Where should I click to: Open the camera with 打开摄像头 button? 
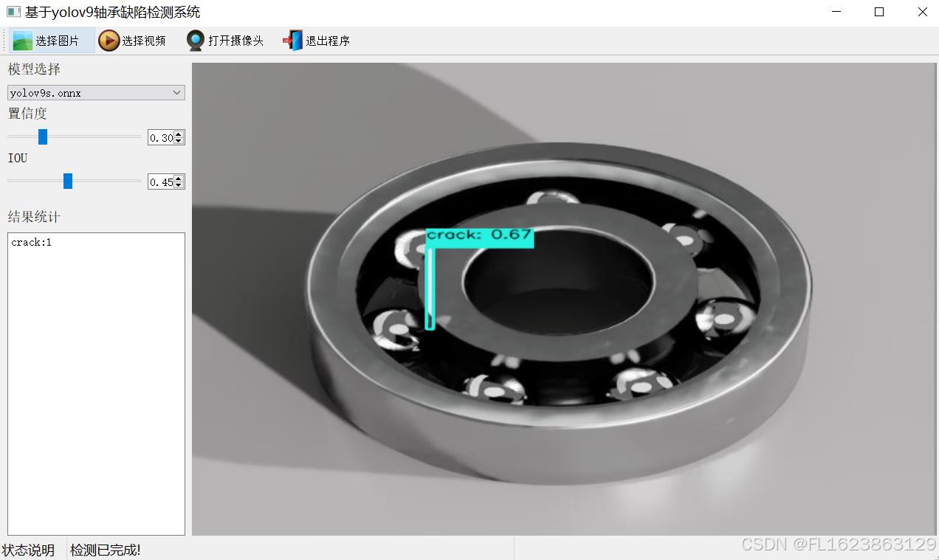tap(224, 41)
